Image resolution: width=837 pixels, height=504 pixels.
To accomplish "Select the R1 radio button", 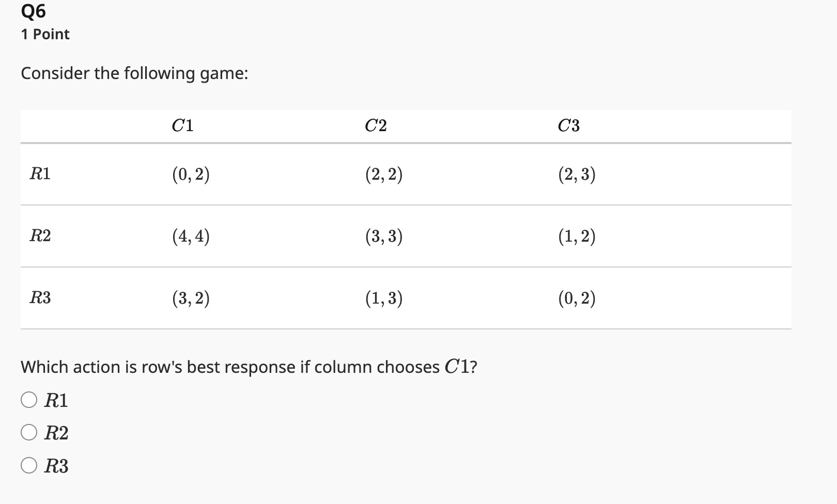I will [x=29, y=400].
